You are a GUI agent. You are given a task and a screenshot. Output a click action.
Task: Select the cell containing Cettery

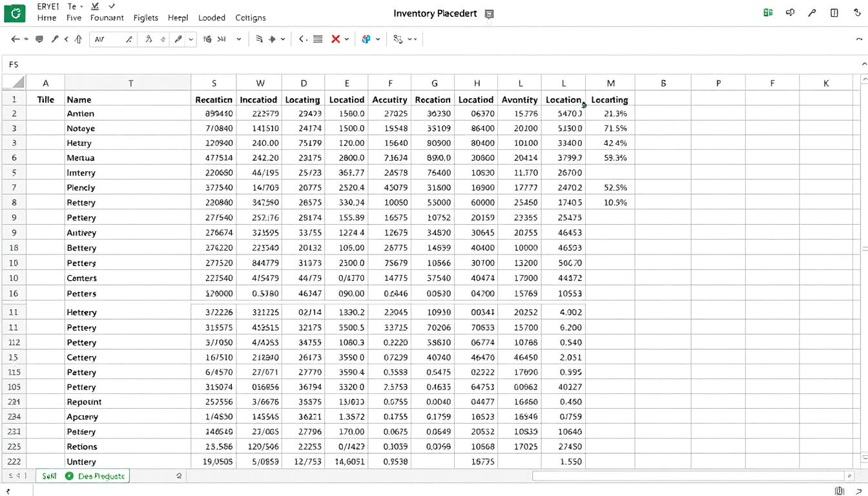pyautogui.click(x=128, y=357)
